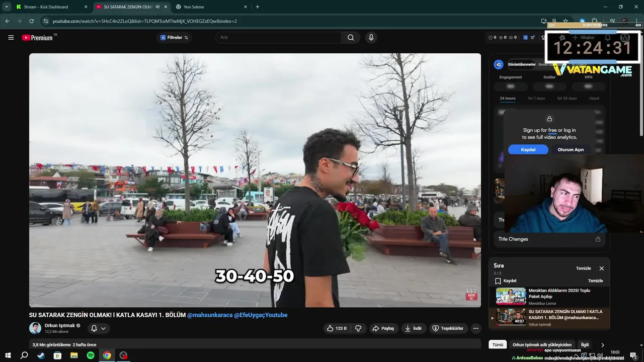Focus the YouTube Ara search field
Viewport: 644px width, 362px height.
(279, 37)
